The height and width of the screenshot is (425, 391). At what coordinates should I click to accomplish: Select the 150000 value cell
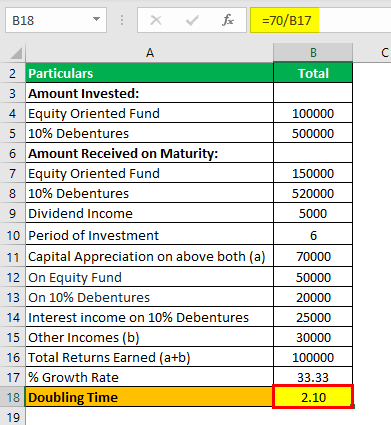click(313, 173)
